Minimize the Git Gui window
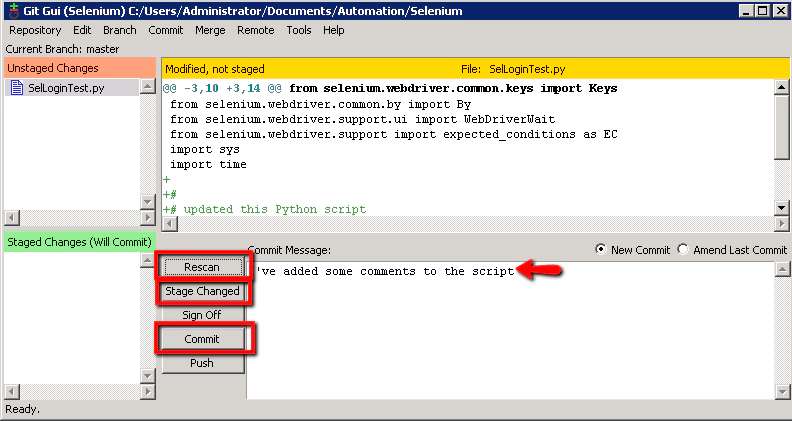792x421 pixels. pos(746,10)
